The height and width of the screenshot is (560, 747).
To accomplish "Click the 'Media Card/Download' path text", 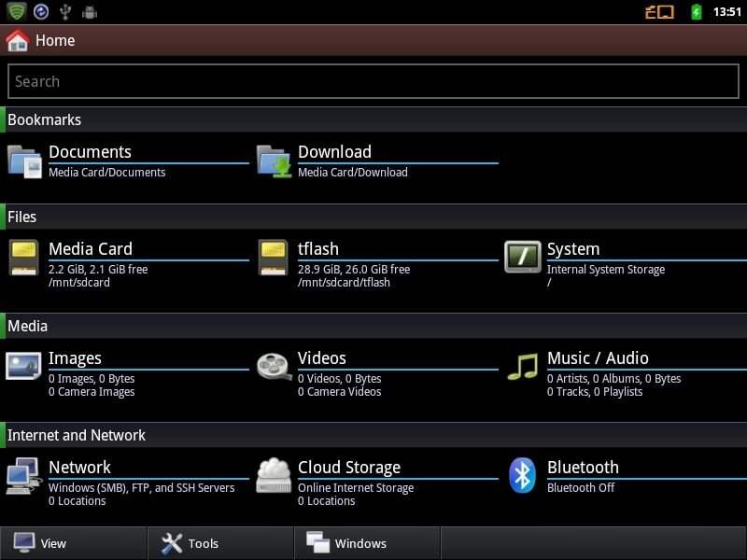I will (353, 173).
